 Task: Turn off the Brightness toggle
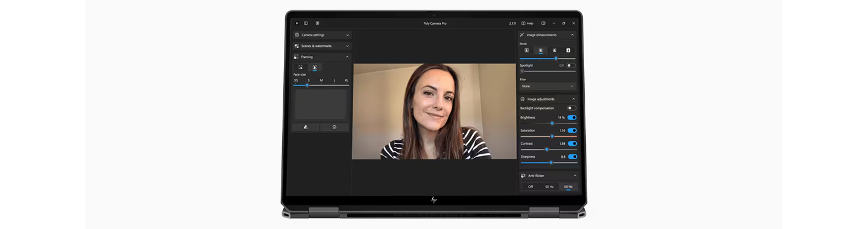coord(572,118)
